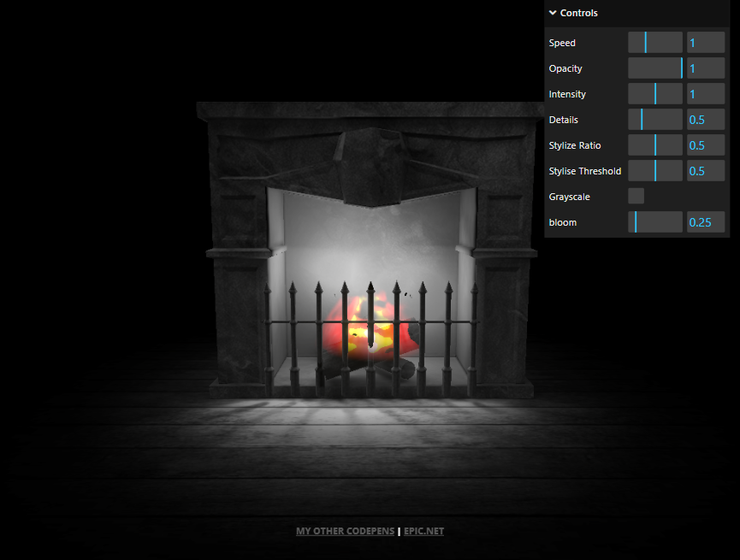740x560 pixels.
Task: Click the Intensity slider track
Action: pyautogui.click(x=655, y=94)
